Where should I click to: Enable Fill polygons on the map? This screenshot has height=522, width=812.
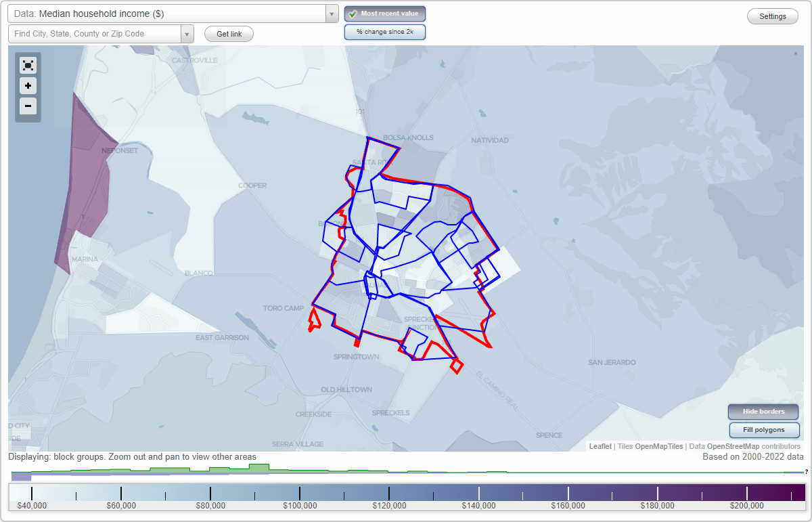coord(764,430)
